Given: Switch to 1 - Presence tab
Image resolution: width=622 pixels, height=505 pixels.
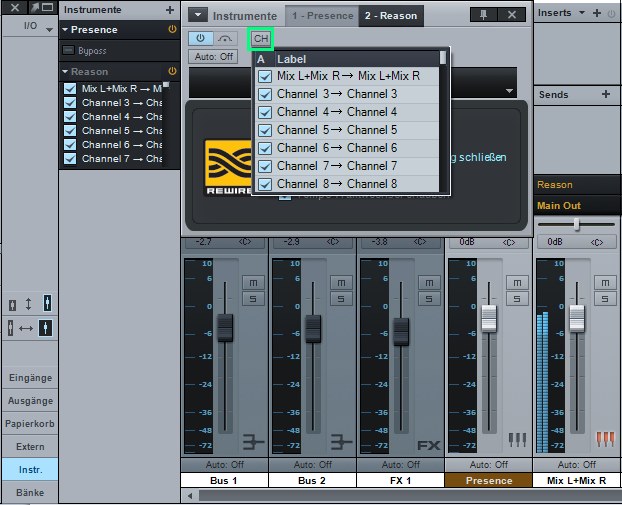Looking at the screenshot, I should [x=323, y=15].
